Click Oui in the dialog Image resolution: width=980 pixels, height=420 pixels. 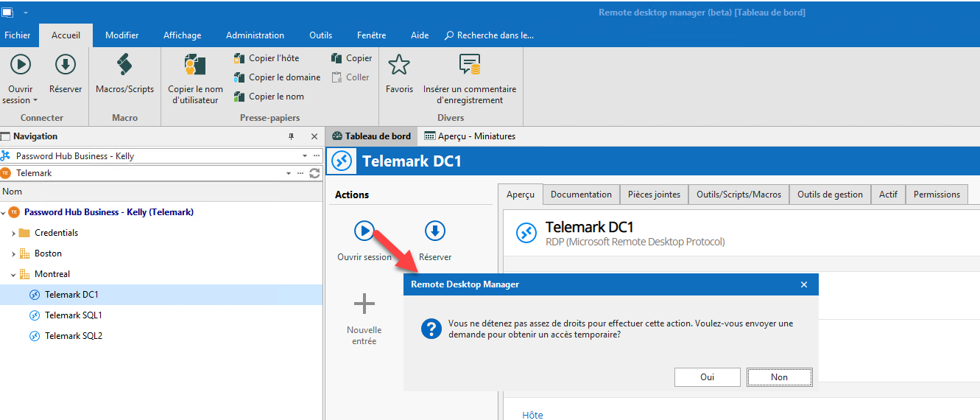[707, 377]
